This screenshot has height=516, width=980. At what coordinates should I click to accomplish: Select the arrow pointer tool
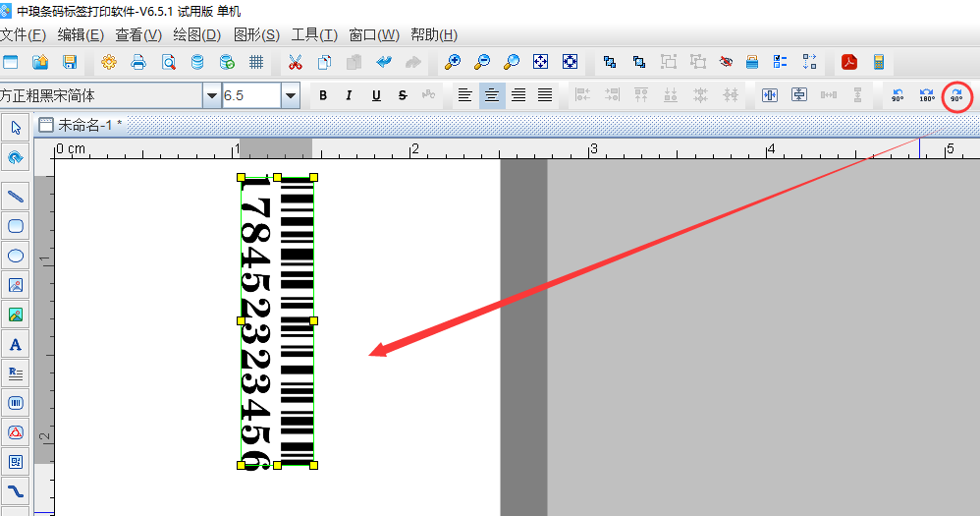coord(16,128)
